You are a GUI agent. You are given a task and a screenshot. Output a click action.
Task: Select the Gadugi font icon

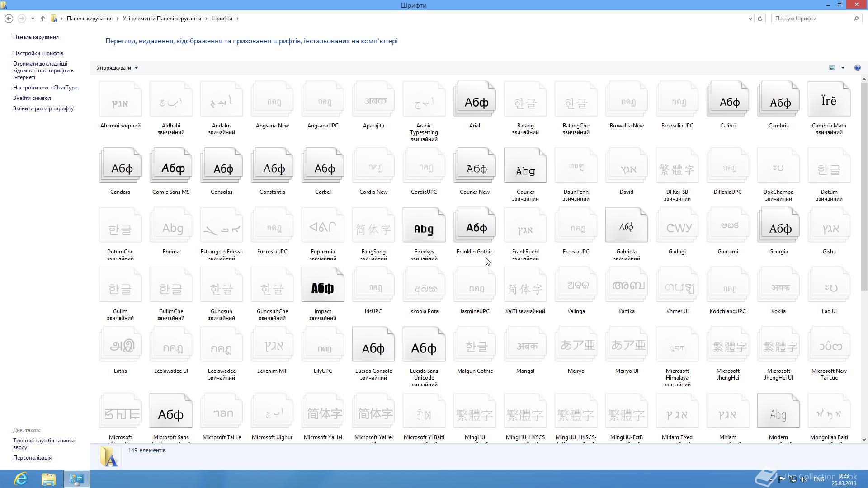(677, 225)
